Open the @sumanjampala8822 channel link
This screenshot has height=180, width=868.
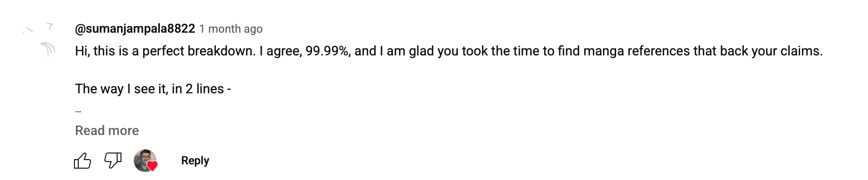(x=135, y=29)
